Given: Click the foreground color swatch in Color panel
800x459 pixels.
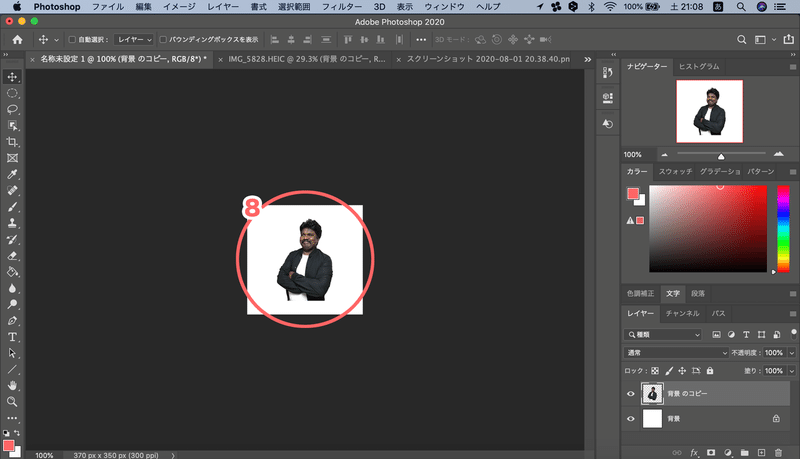Looking at the screenshot, I should (633, 193).
